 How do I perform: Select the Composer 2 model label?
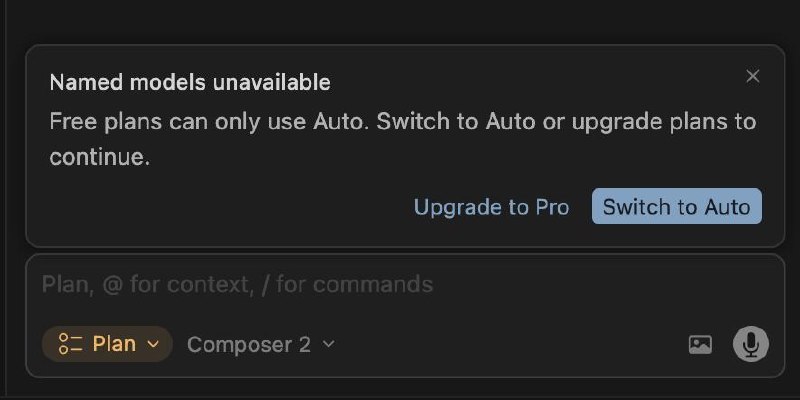tap(248, 344)
